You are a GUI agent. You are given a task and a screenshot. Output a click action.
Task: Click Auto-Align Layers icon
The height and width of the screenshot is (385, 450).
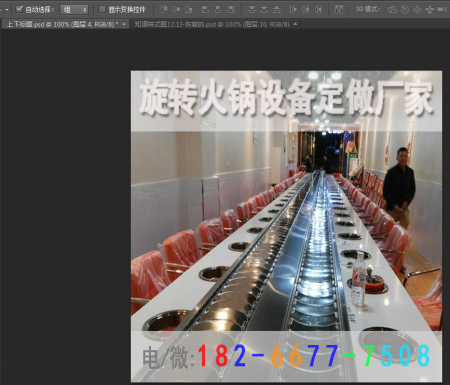(x=339, y=9)
